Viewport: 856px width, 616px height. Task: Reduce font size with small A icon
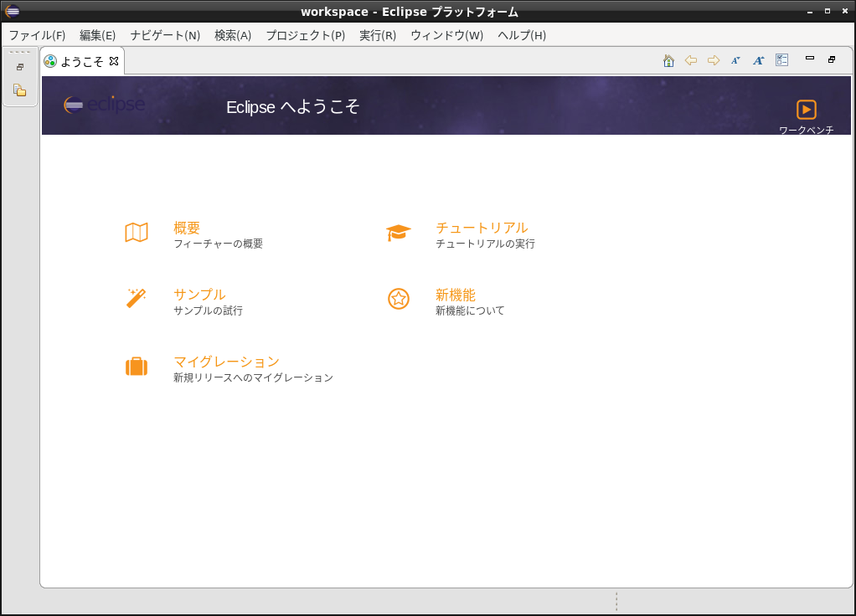click(735, 60)
